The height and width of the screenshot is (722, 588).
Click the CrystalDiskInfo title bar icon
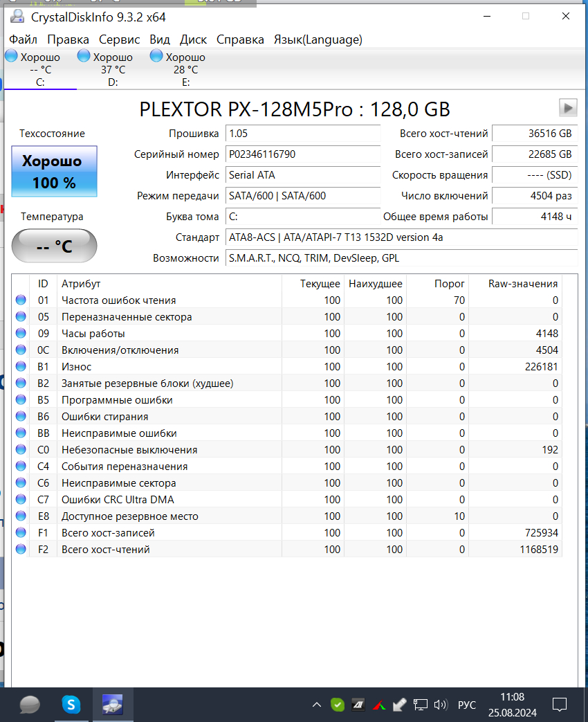click(x=18, y=17)
